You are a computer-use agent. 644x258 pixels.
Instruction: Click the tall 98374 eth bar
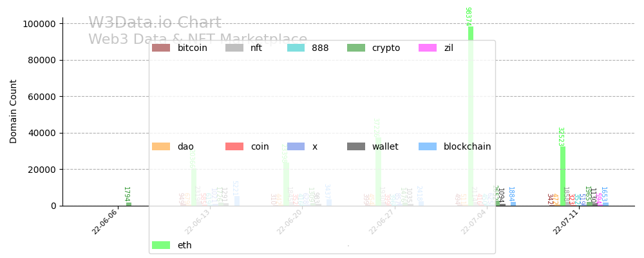[471, 116]
